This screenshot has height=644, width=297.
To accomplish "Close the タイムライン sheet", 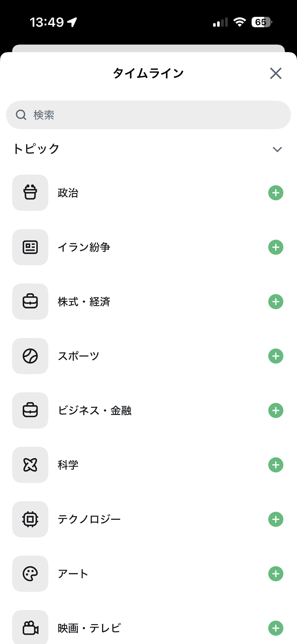I will pos(275,73).
